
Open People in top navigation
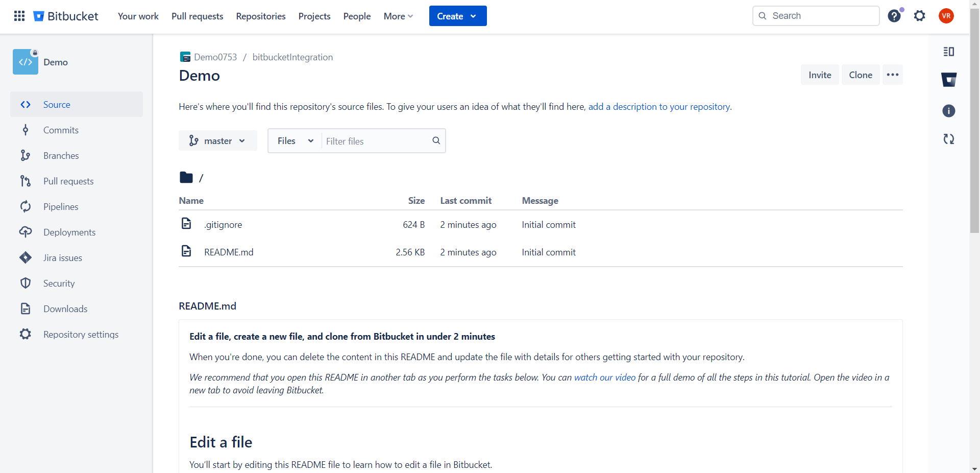point(357,16)
